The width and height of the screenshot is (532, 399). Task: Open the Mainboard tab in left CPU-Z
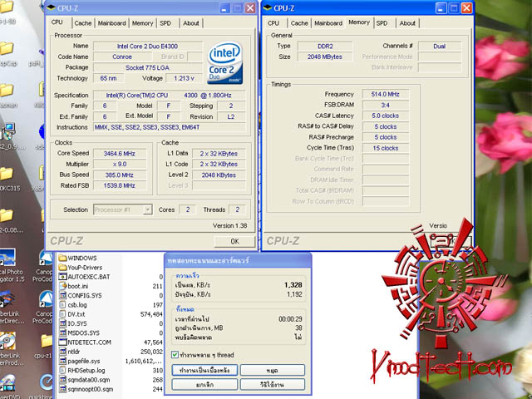pos(112,23)
